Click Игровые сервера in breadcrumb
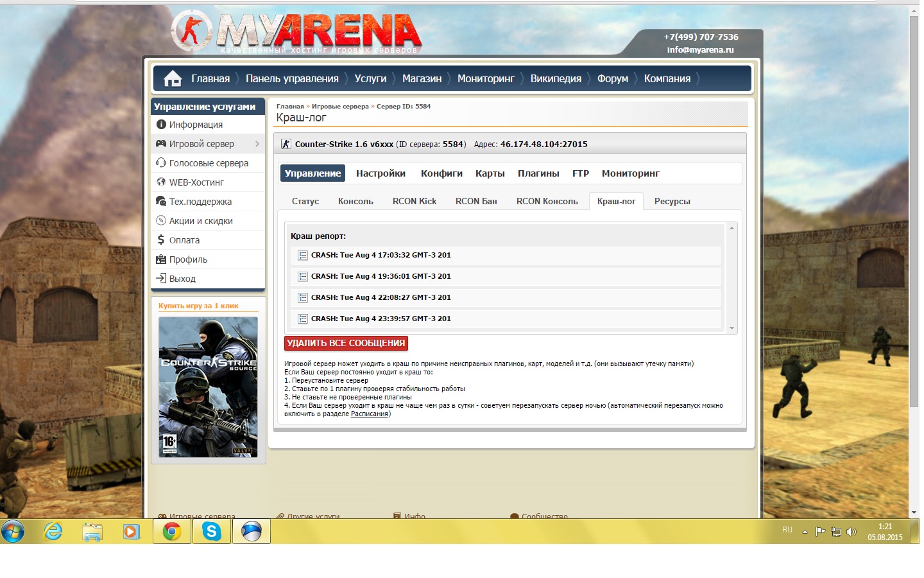The height and width of the screenshot is (578, 924). [x=340, y=107]
